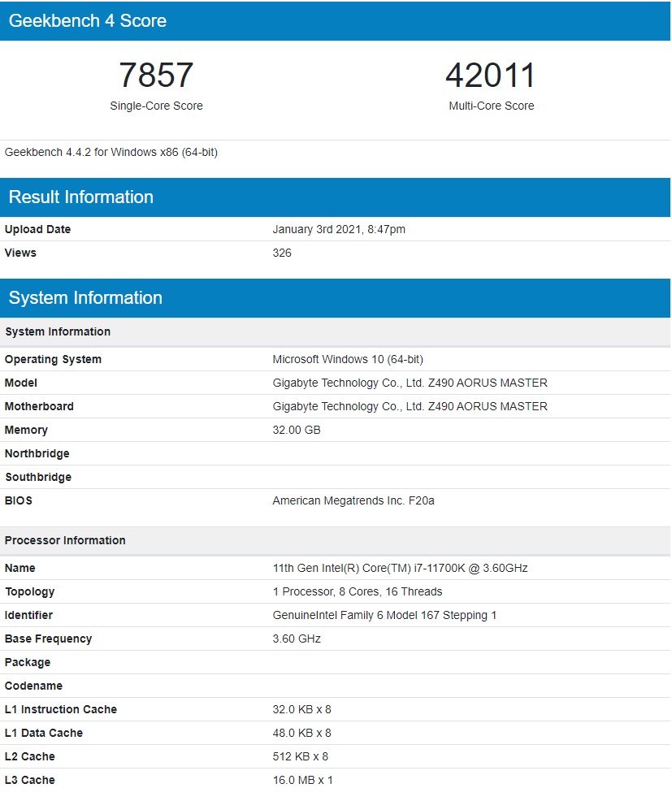Click the BIOS row label
Image resolution: width=672 pixels, height=801 pixels.
(19, 500)
